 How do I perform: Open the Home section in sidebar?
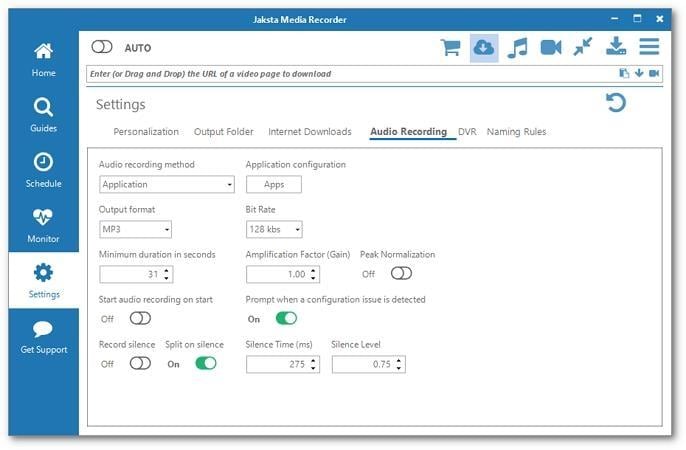coord(43,60)
